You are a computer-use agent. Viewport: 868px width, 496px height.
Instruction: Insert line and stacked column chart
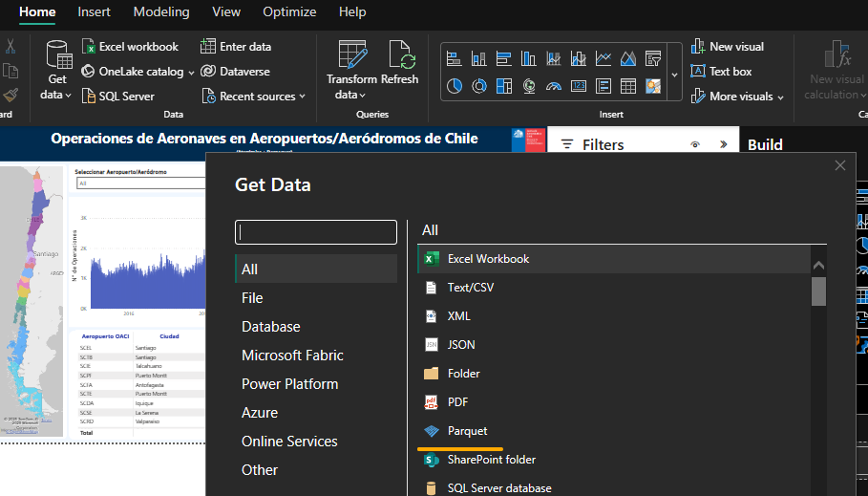point(554,58)
